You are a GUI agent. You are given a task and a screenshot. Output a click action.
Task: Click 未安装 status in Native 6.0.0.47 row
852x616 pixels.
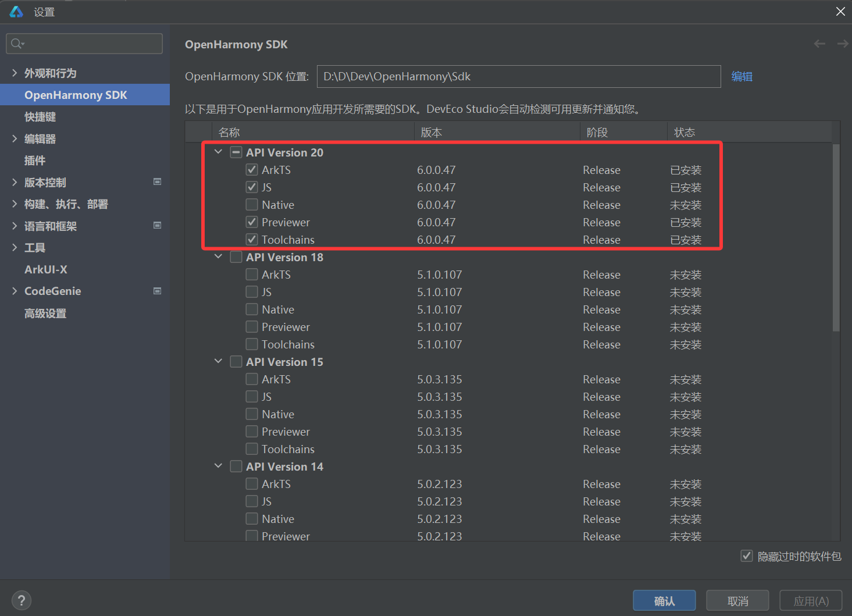coord(686,205)
